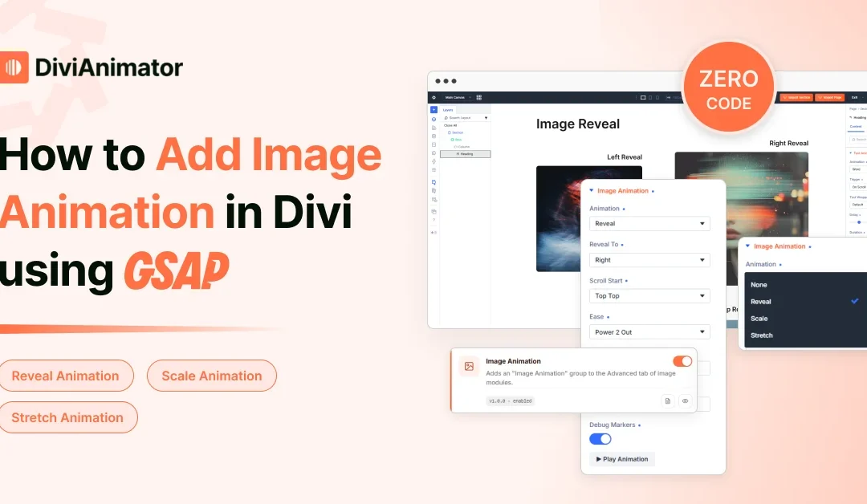This screenshot has width=867, height=504.
Task: Expand the Search Layout dropdown arrow in Layers
Action: [x=486, y=118]
